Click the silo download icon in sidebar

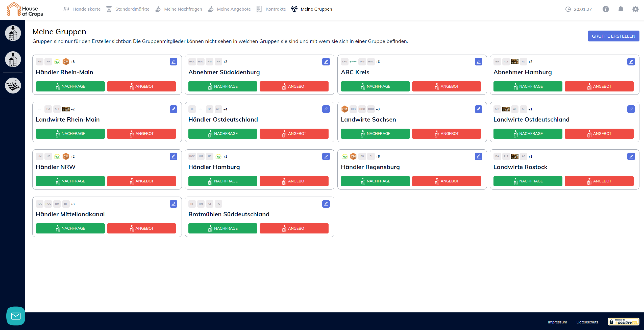coord(13,33)
